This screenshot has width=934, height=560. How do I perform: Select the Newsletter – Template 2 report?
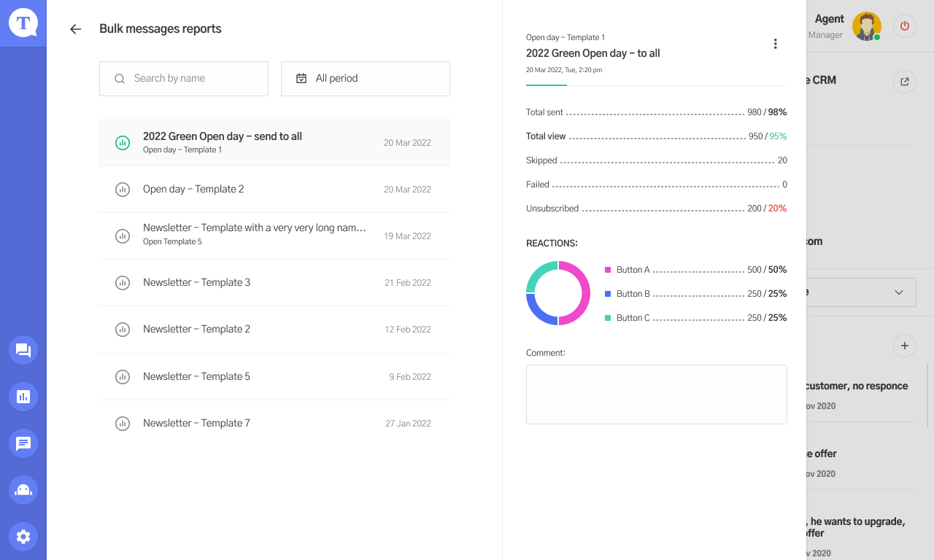pyautogui.click(x=274, y=330)
